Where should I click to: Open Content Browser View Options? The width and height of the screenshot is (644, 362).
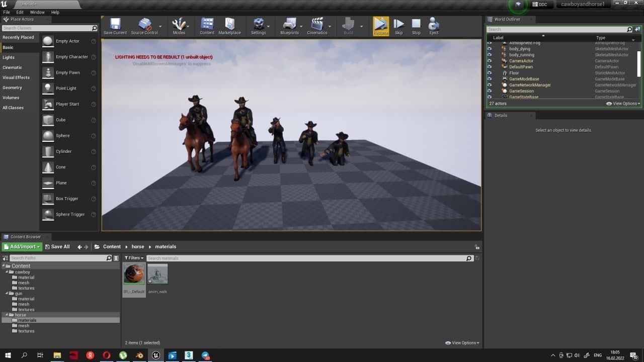462,343
